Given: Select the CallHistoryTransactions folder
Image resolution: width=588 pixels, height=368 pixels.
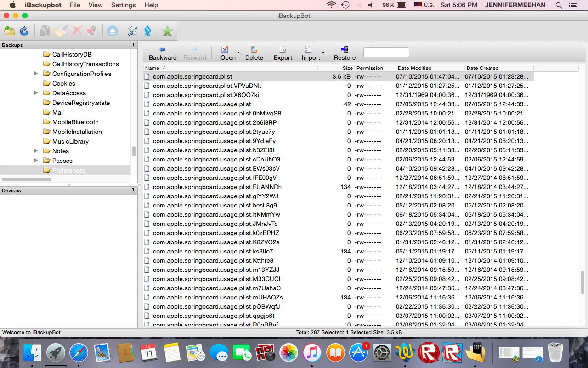Looking at the screenshot, I should pyautogui.click(x=85, y=64).
